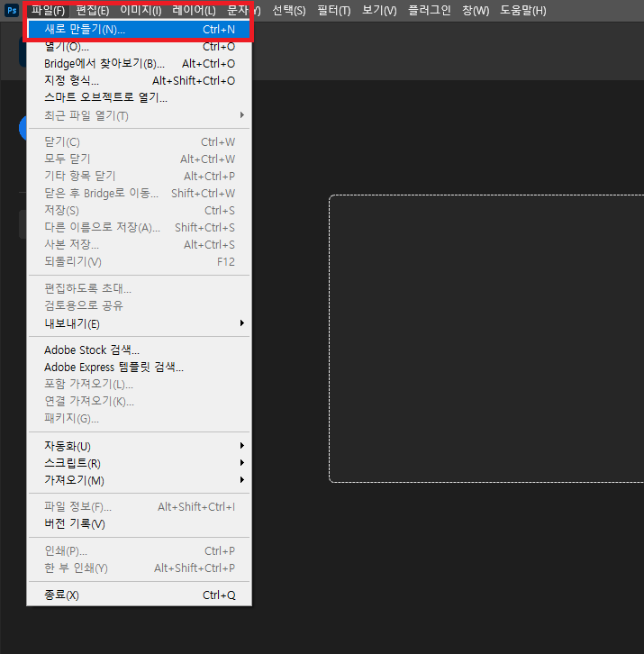Select 지정 형식... menu entry
644x654 pixels.
139,80
